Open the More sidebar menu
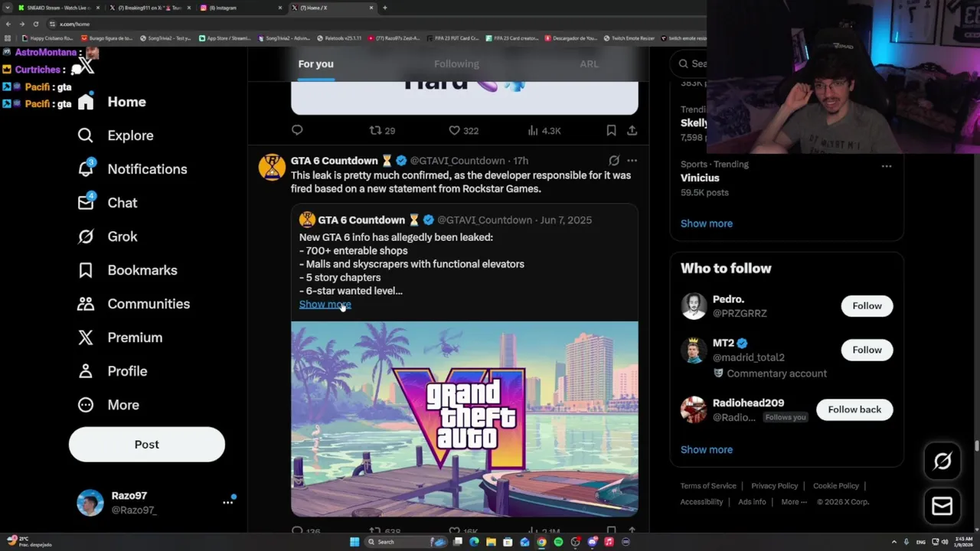 point(108,405)
